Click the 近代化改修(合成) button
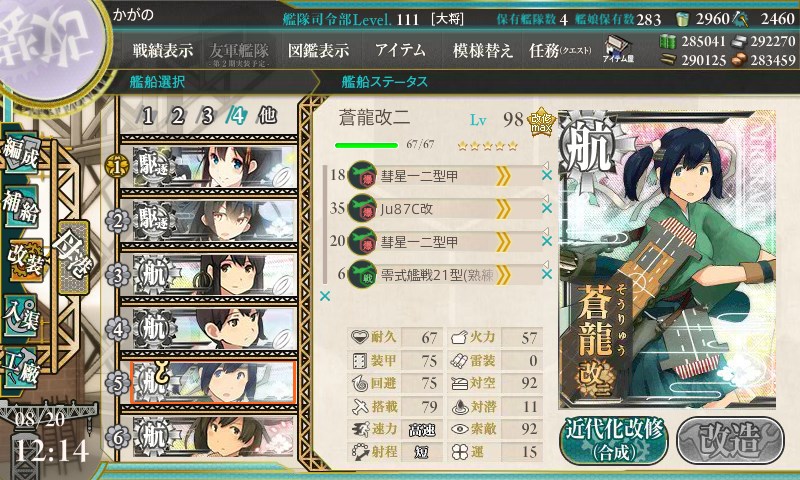This screenshot has height=480, width=800. click(x=614, y=440)
